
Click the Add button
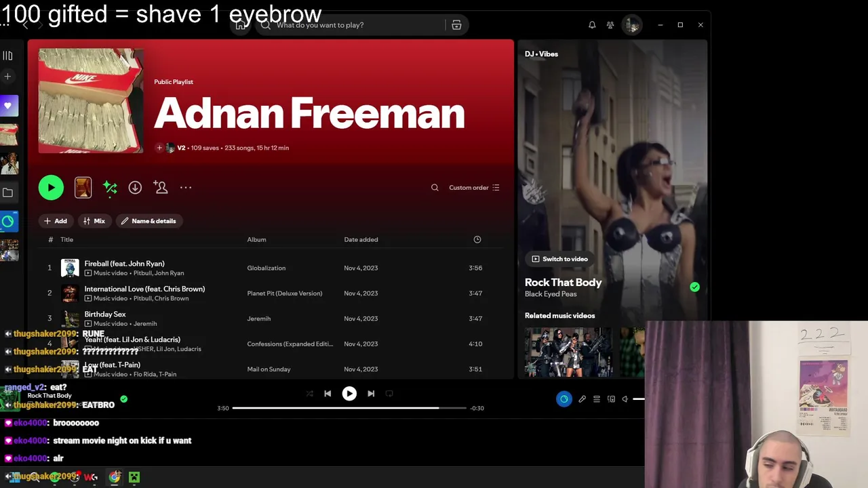coord(56,221)
